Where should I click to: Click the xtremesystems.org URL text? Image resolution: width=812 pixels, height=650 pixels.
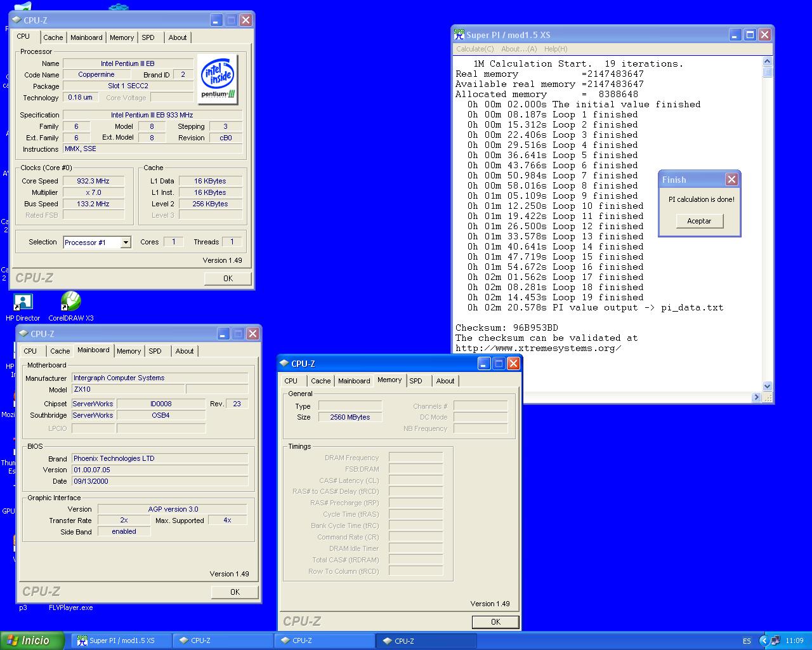coord(538,348)
